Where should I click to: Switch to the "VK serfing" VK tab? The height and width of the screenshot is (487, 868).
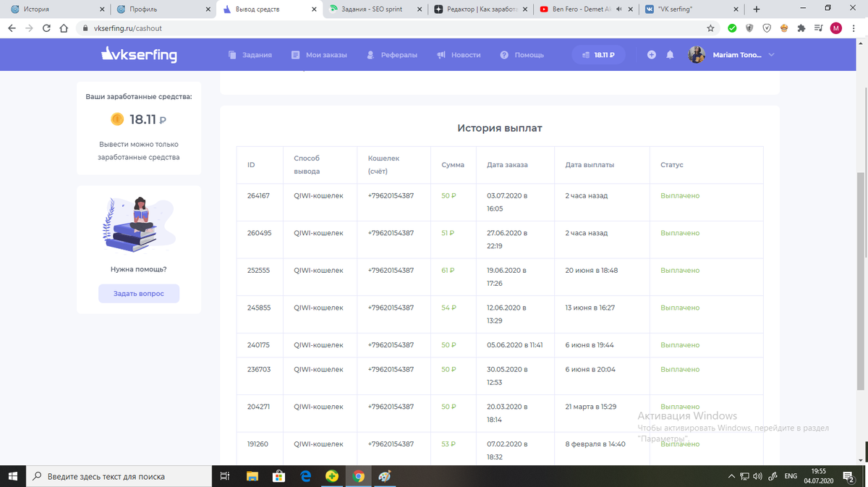(x=692, y=9)
